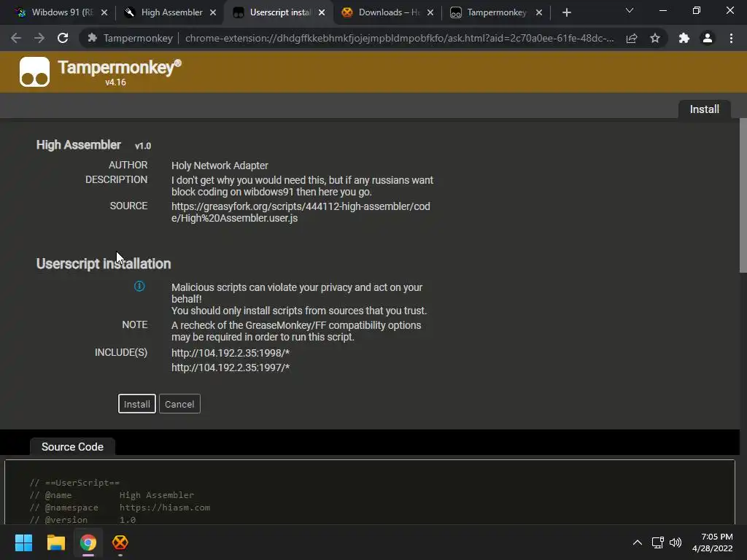This screenshot has width=747, height=560.
Task: Click the Install button to install the userscript
Action: pyautogui.click(x=136, y=404)
